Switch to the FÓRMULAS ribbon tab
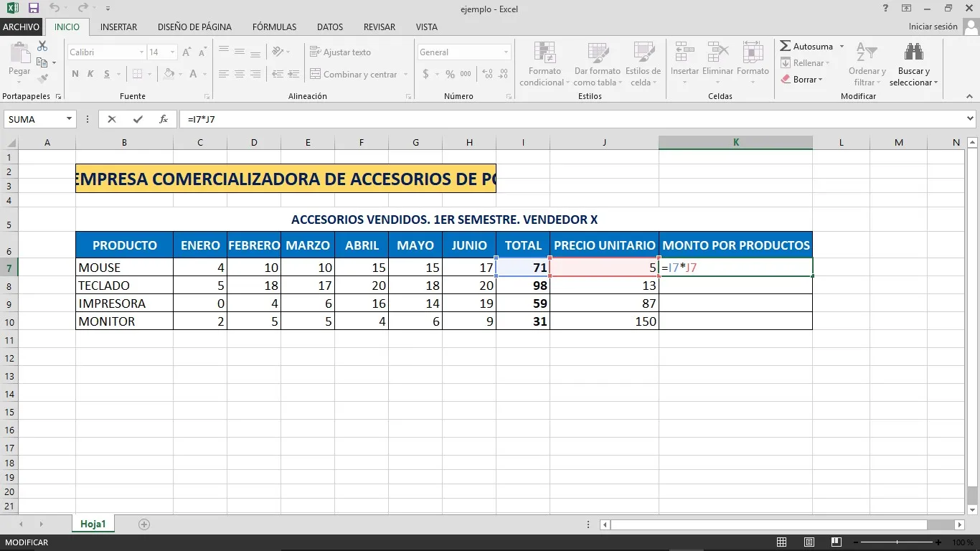The image size is (980, 551). 274,27
